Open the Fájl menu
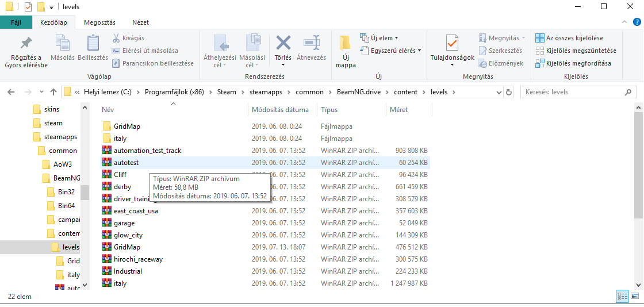644x307 pixels. click(x=16, y=22)
